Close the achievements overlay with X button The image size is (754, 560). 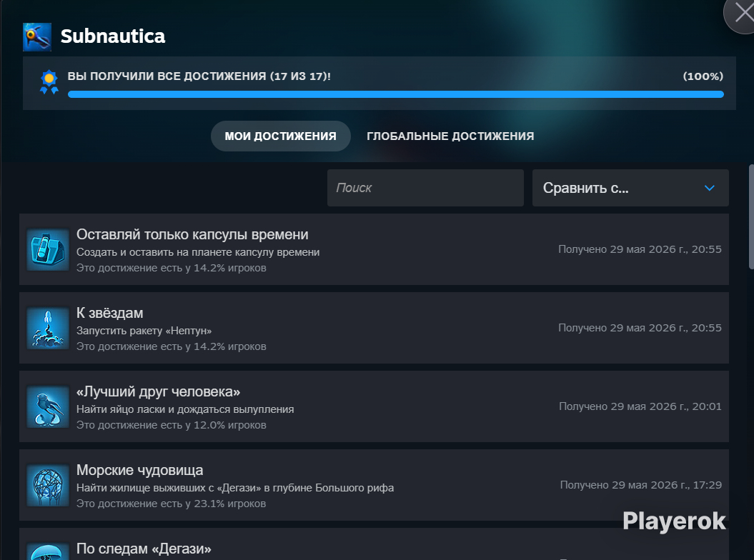point(743,13)
